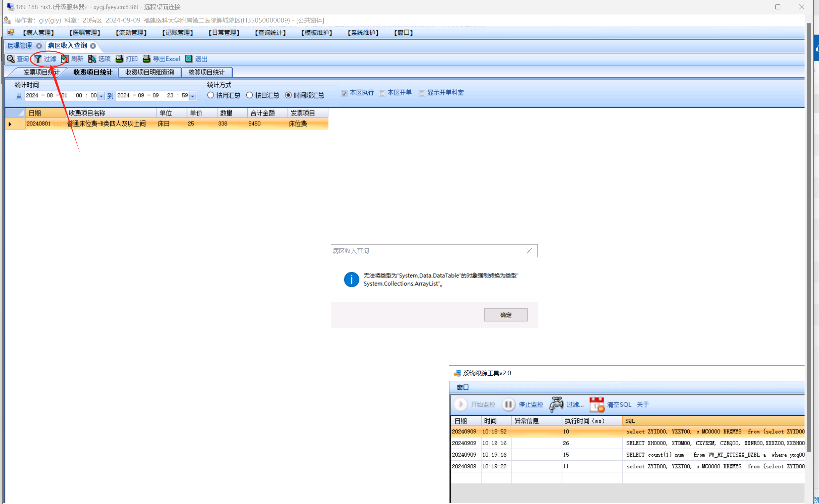Expand the end date dropdown arrow
This screenshot has height=504, width=819.
[193, 96]
